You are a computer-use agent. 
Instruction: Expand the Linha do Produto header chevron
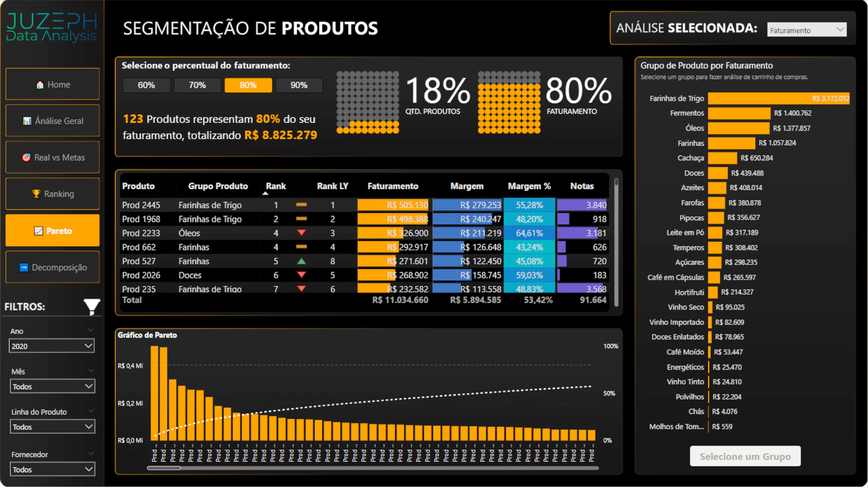[91, 411]
